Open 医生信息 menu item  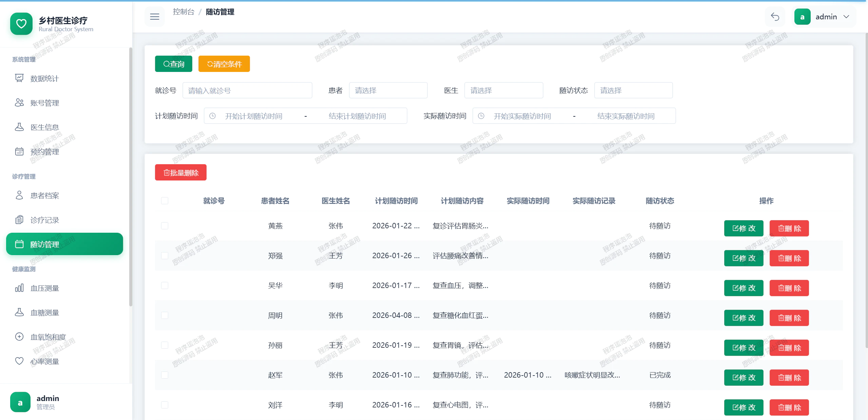coord(64,127)
